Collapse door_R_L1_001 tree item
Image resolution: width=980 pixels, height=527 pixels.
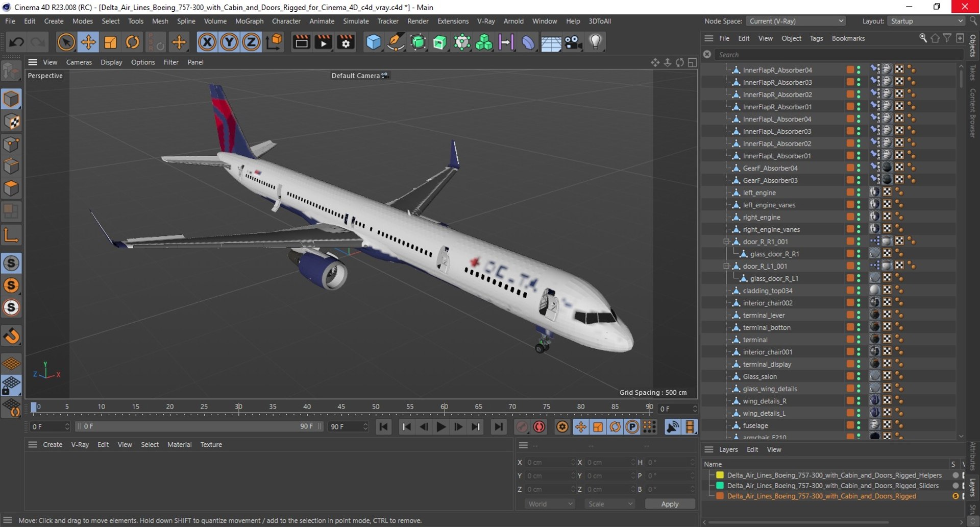726,266
